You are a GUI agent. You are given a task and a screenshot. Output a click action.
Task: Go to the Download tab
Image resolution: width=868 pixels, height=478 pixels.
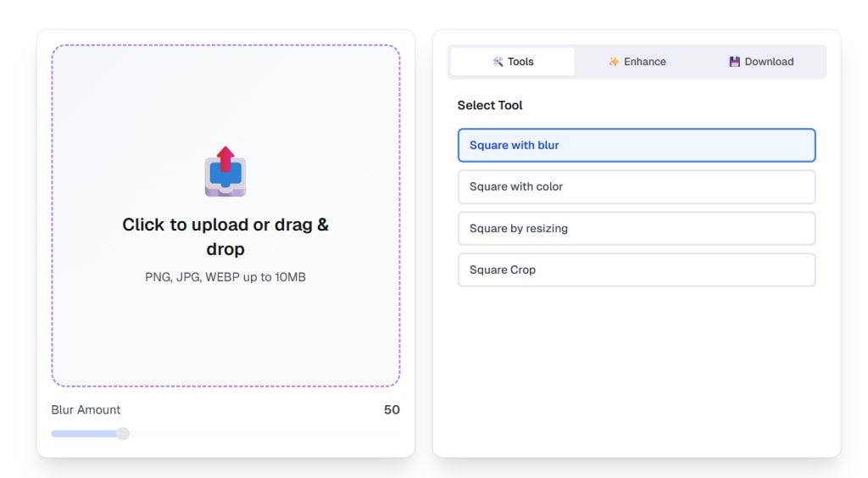761,61
